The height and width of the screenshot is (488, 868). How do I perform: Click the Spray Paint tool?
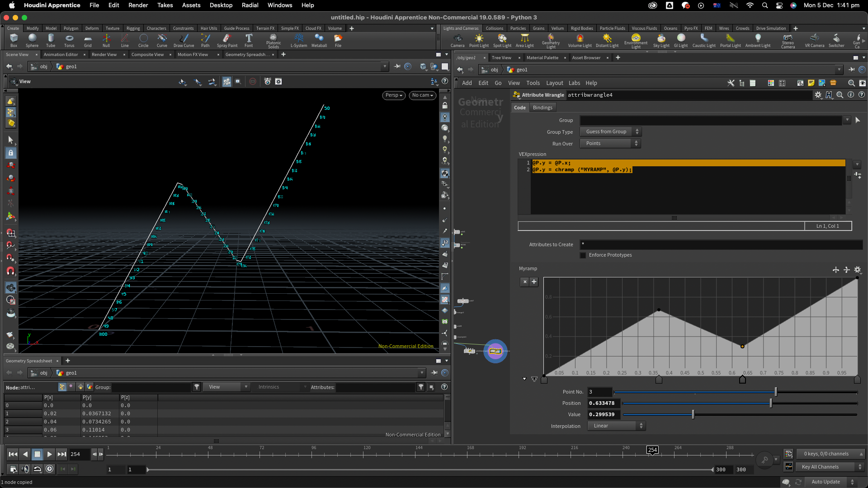[227, 40]
